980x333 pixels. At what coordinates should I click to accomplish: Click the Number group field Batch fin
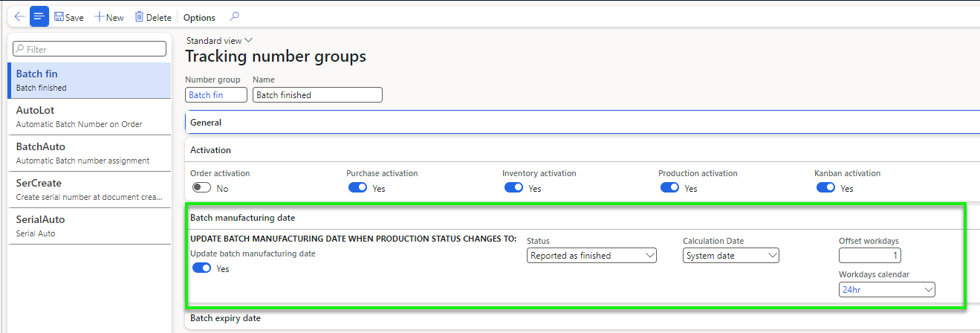tap(216, 95)
